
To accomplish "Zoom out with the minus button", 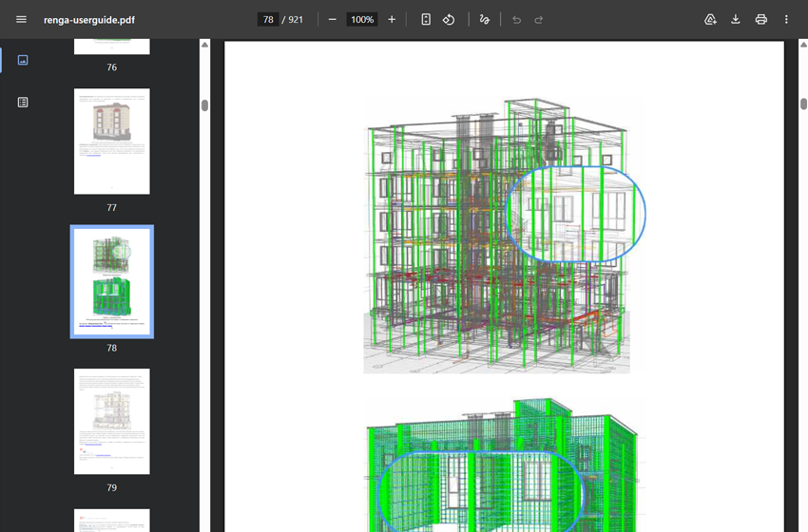I will [333, 20].
